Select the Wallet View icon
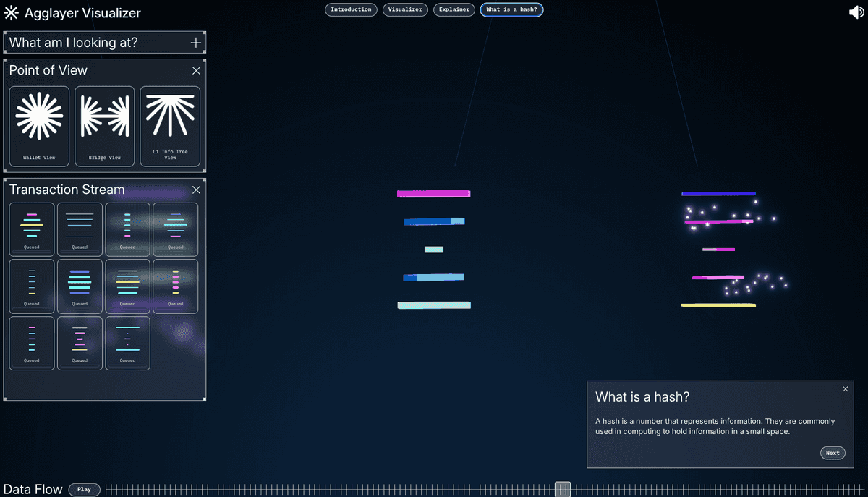The image size is (868, 497). (x=39, y=127)
